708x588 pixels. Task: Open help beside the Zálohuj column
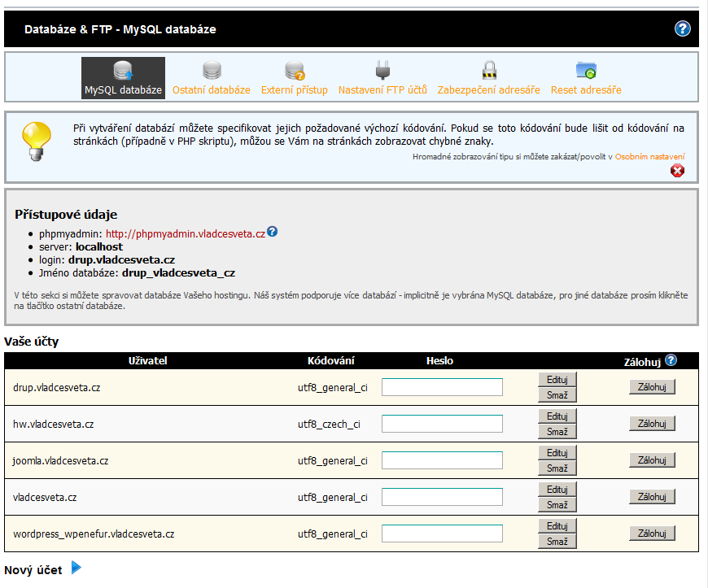coord(669,358)
